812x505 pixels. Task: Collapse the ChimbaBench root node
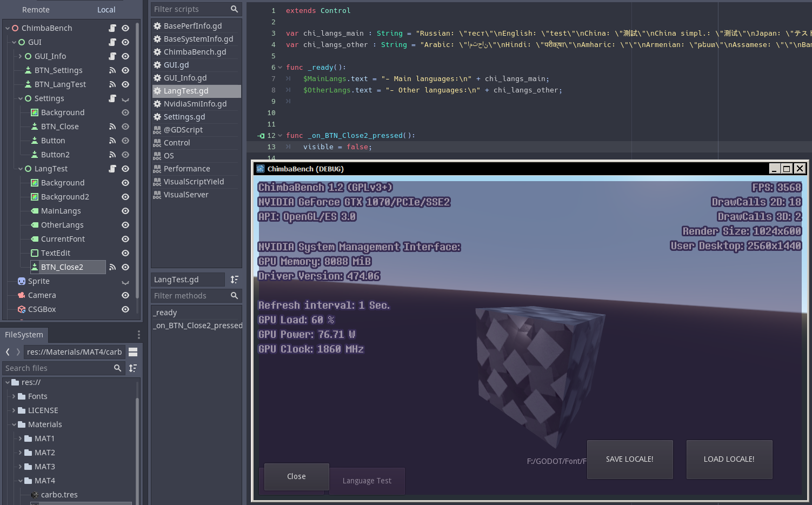(x=8, y=28)
